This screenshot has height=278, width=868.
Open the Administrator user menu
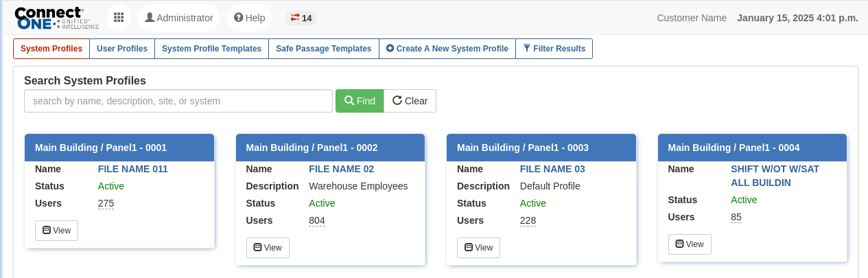pos(179,18)
